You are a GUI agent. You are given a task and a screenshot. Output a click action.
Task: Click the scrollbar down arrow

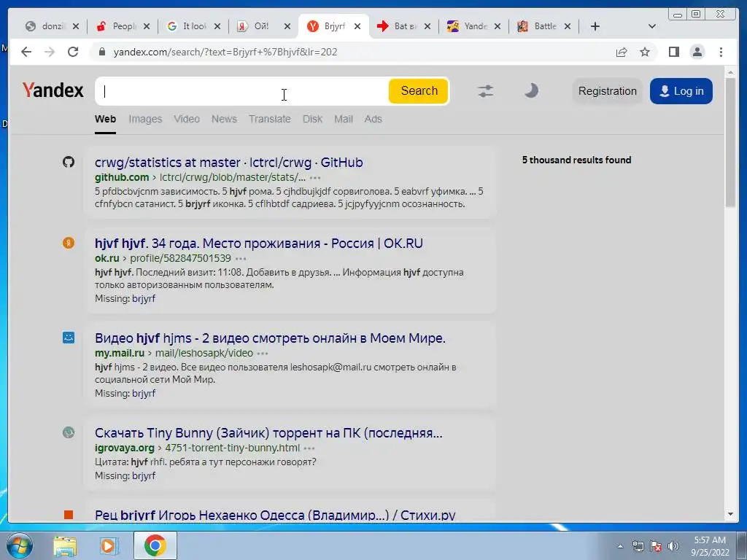[731, 514]
